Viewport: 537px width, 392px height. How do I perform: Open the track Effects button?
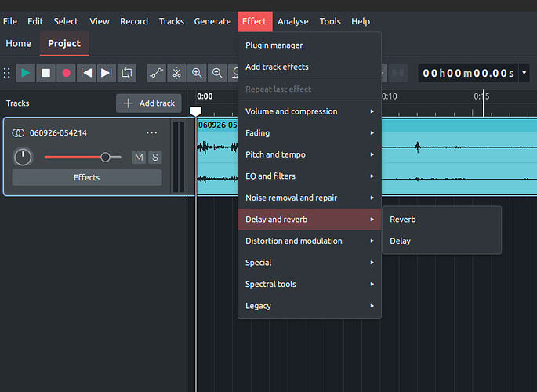click(87, 177)
